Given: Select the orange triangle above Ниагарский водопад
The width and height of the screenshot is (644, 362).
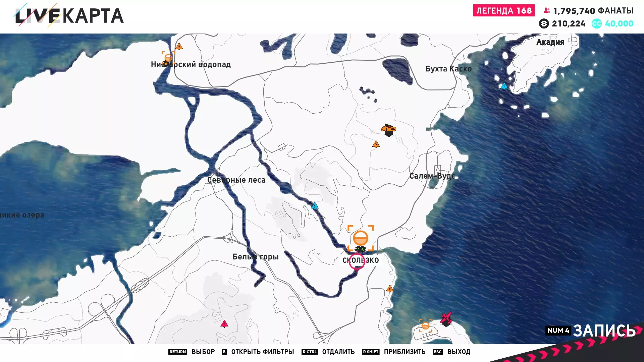Looking at the screenshot, I should point(179,47).
